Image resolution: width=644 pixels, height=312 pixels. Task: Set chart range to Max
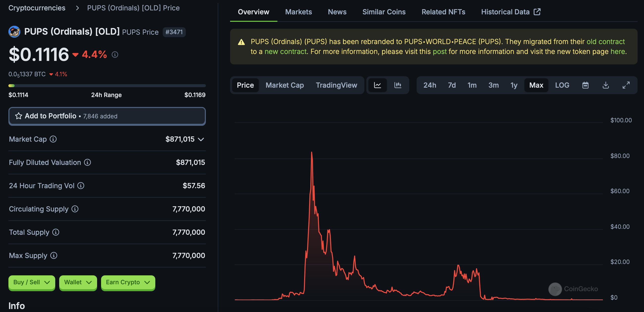click(x=536, y=85)
